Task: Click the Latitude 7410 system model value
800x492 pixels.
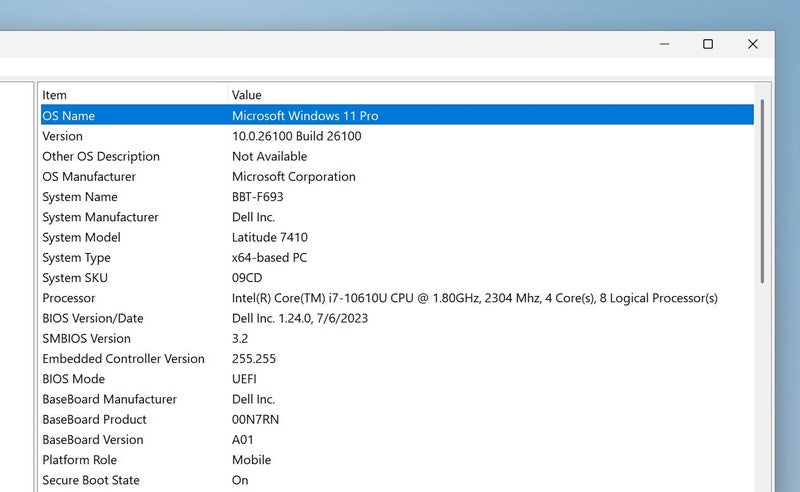Action: [x=270, y=237]
